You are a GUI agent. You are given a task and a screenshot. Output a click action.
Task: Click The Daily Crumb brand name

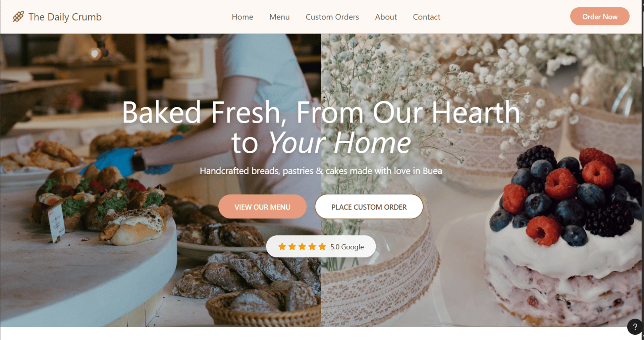(65, 17)
